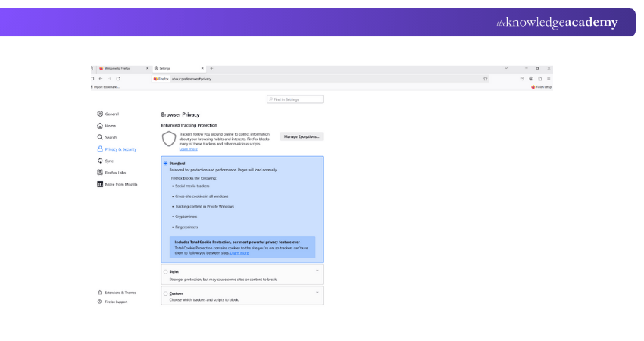The image size is (644, 341).
Task: Open the More from Mozilla label
Action: [x=121, y=184]
